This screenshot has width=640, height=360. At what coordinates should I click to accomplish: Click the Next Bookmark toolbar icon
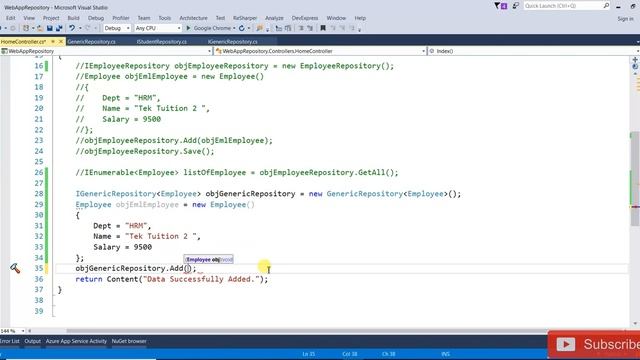click(342, 28)
